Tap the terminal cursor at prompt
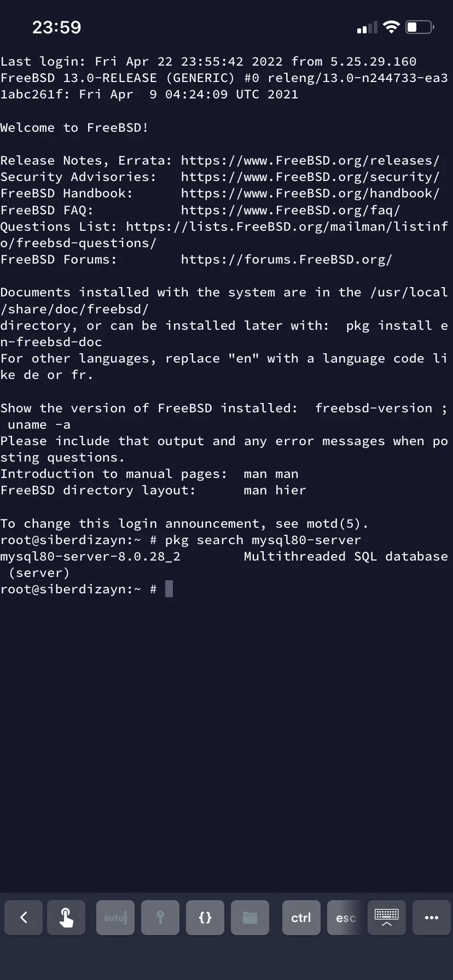The width and height of the screenshot is (453, 980). 169,589
